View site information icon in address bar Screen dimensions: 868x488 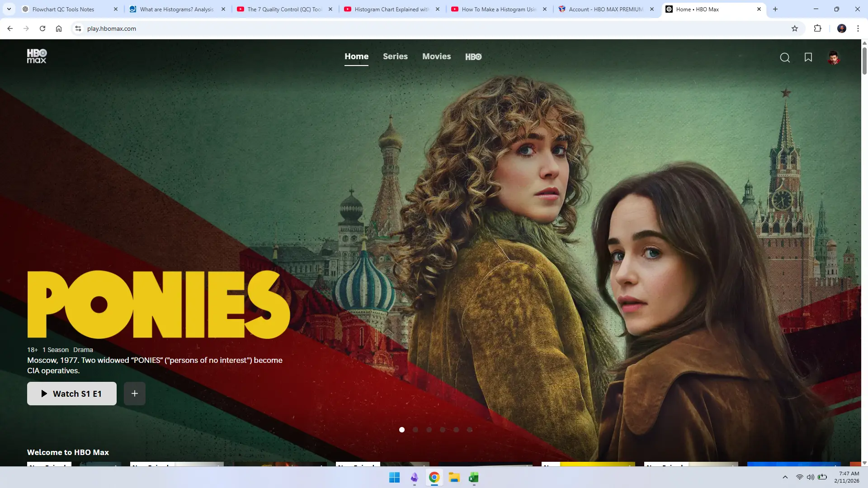tap(78, 28)
